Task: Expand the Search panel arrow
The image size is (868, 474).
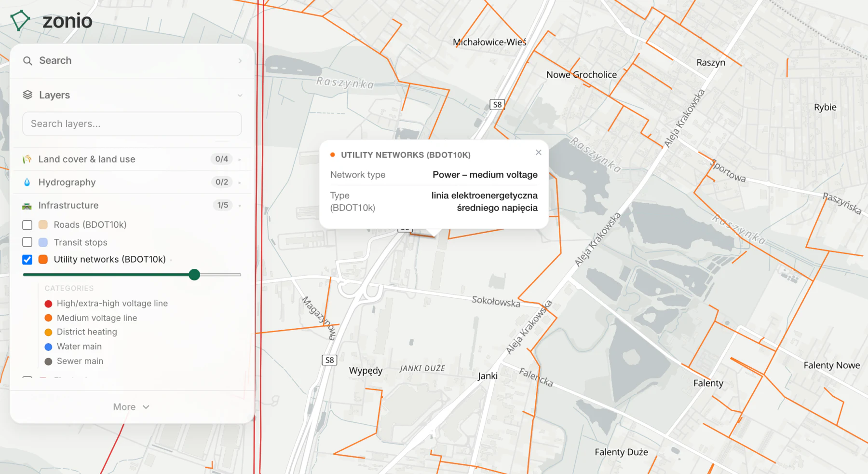Action: (x=240, y=61)
